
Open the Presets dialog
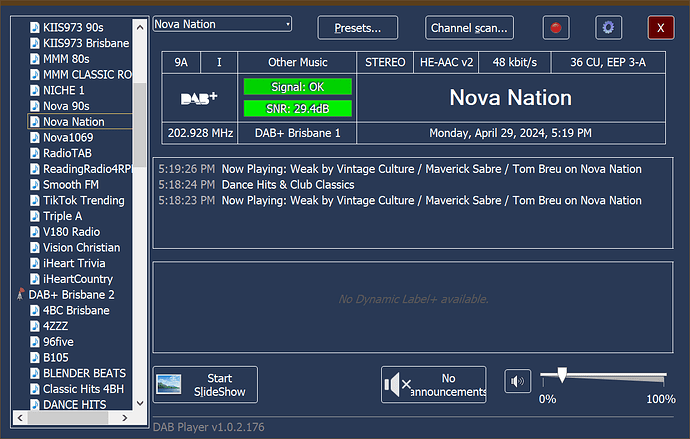click(357, 28)
